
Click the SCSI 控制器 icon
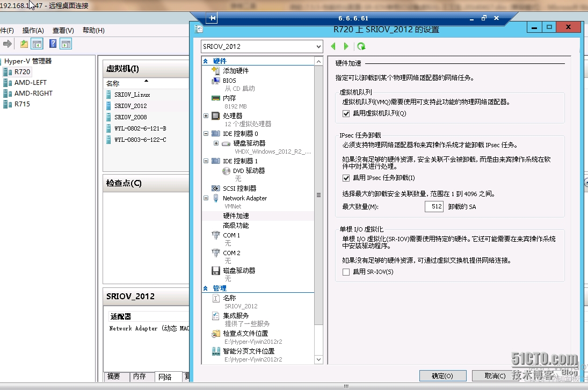216,188
